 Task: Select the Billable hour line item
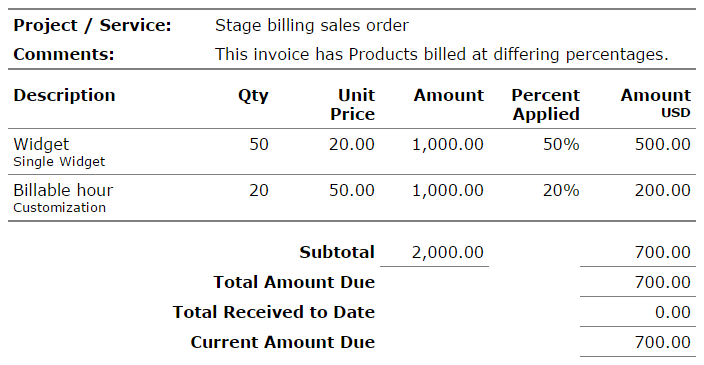tap(63, 190)
